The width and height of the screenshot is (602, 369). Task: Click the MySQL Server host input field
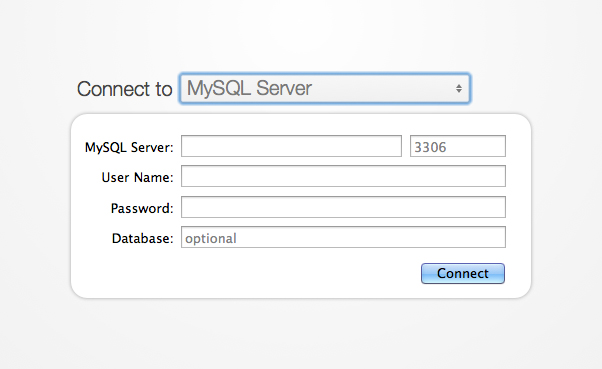click(x=291, y=146)
